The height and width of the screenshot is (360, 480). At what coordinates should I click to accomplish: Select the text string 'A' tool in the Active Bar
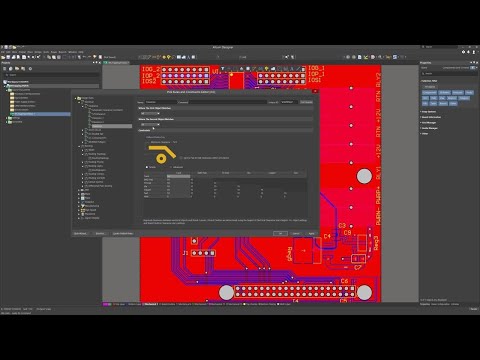292,69
